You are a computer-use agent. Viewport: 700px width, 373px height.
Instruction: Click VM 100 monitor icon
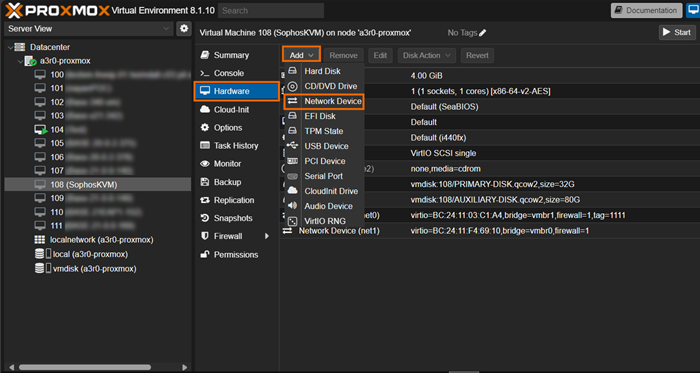(40, 75)
